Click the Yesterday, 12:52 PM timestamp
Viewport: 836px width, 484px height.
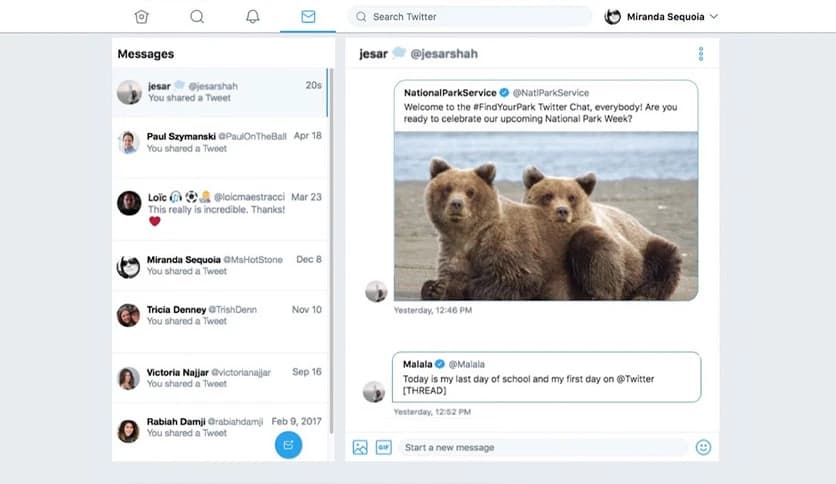pos(432,412)
